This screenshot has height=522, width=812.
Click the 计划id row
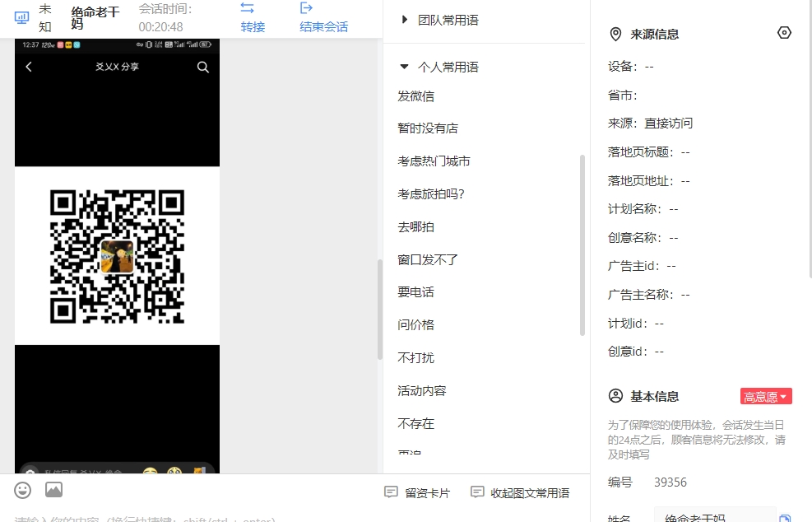pyautogui.click(x=636, y=324)
